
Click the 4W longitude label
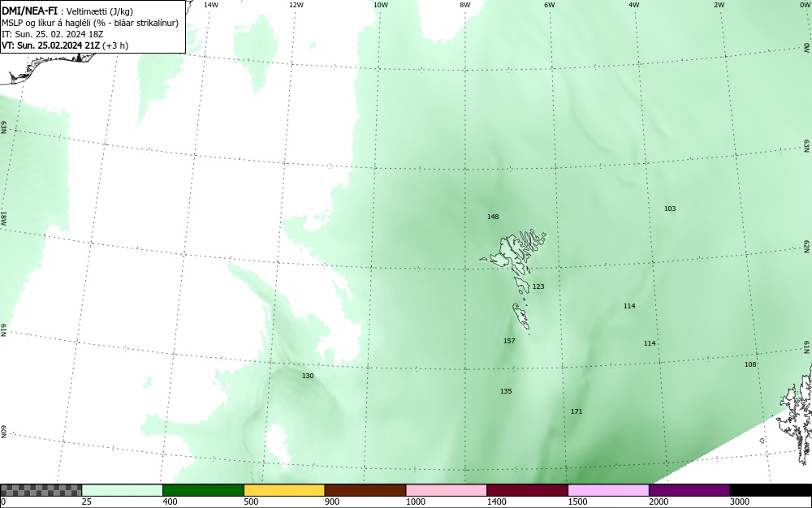634,5
